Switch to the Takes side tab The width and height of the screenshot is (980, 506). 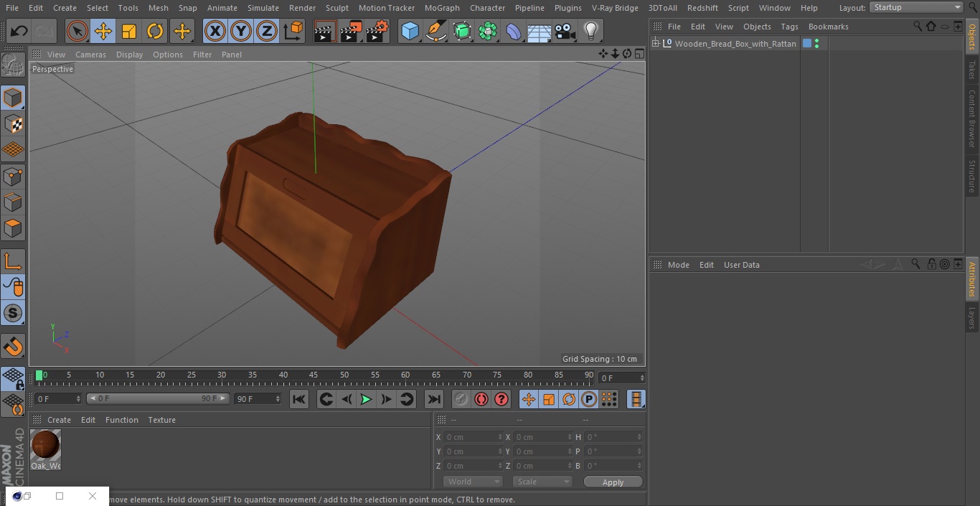[972, 70]
